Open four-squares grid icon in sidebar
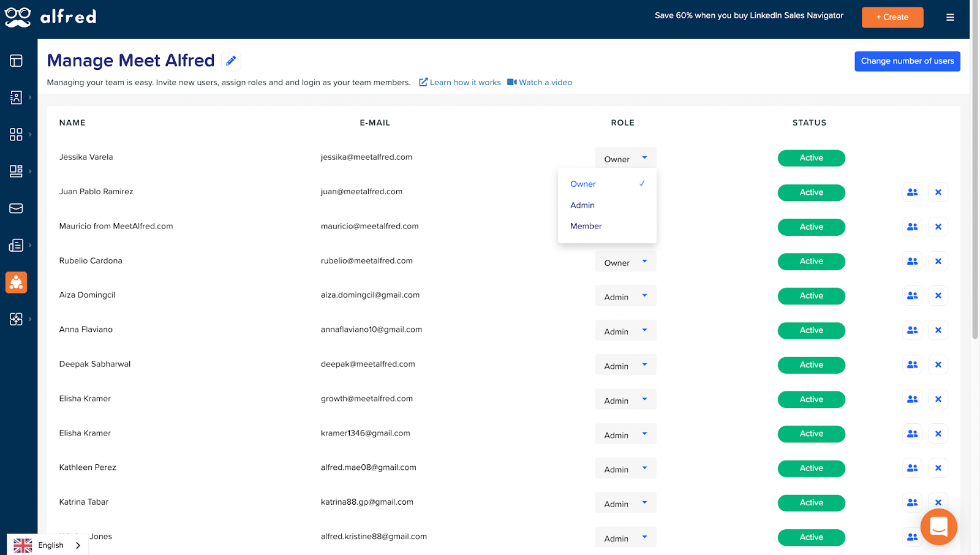980x555 pixels. [17, 134]
